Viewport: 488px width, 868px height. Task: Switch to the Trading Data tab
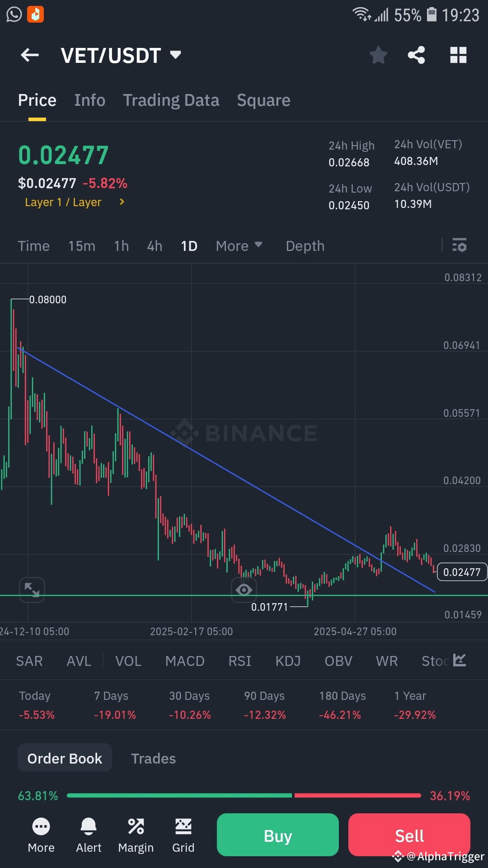[x=171, y=100]
